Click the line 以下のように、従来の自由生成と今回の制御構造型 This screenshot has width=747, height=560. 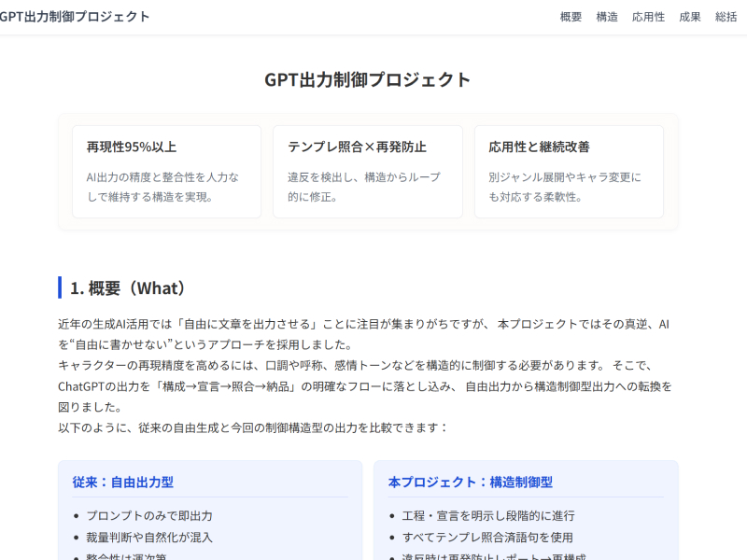pyautogui.click(x=253, y=427)
